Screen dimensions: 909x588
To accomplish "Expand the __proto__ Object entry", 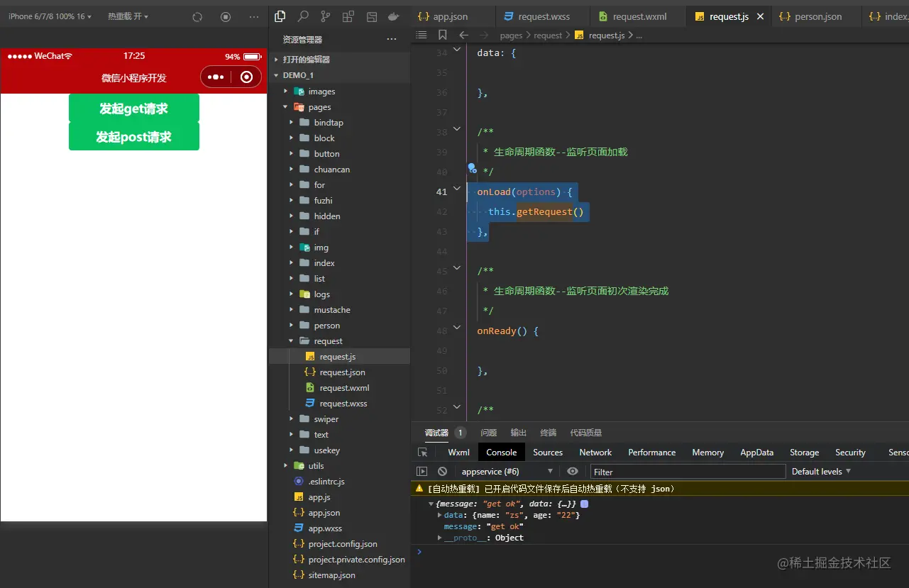I will (x=440, y=538).
